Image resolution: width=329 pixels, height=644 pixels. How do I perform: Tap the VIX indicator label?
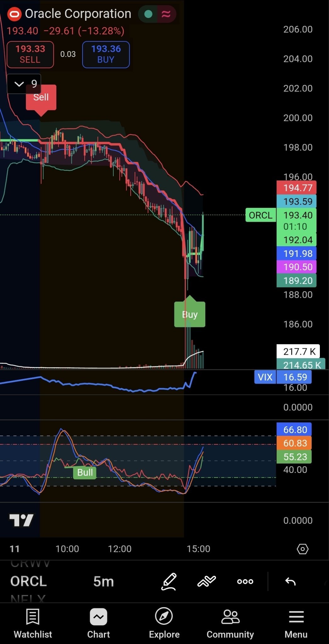[265, 377]
